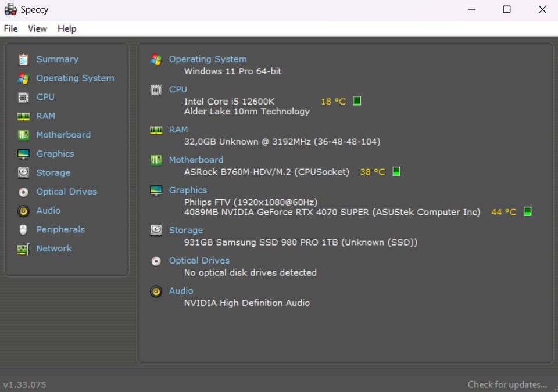The width and height of the screenshot is (558, 392).
Task: Click the RAM stick icon in sidebar
Action: [x=23, y=116]
